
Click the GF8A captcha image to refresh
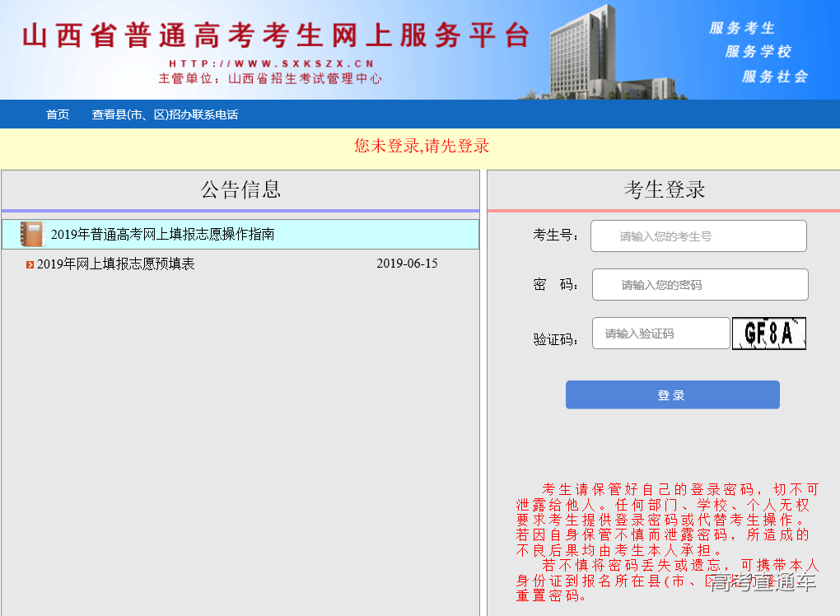click(x=768, y=333)
